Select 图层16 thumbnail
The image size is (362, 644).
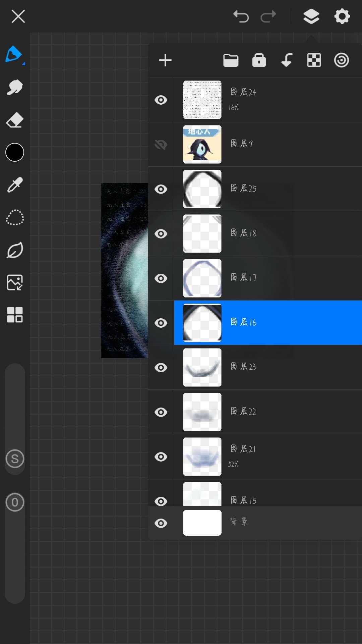coord(202,323)
